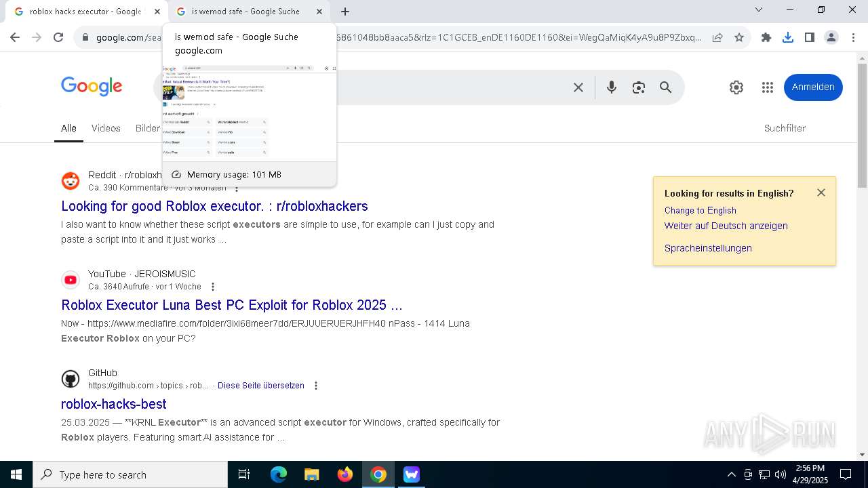Bookmark this page with the star icon
868x488 pixels.
coord(739,37)
